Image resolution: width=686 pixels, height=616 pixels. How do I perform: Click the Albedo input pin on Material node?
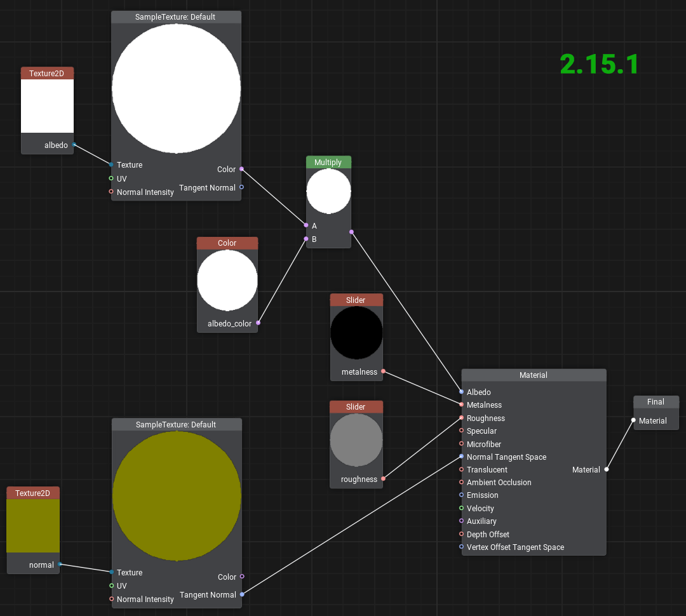coord(461,392)
